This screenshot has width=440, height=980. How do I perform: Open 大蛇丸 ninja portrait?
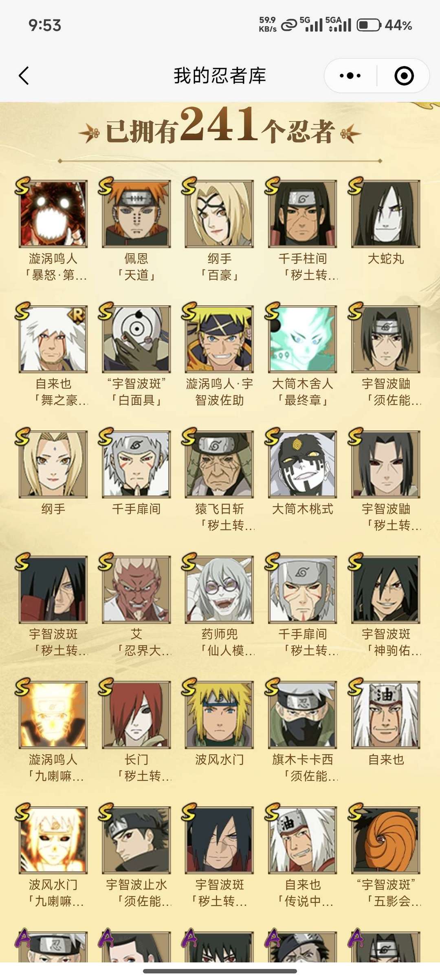[385, 213]
